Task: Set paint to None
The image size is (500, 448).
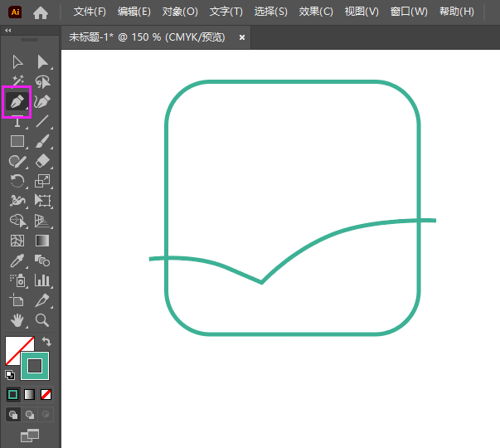Action: 46,394
